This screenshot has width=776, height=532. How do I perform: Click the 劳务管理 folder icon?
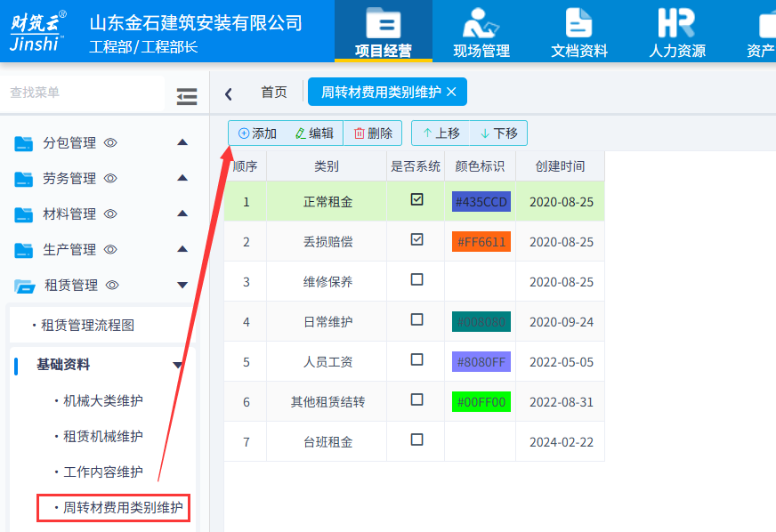click(23, 179)
